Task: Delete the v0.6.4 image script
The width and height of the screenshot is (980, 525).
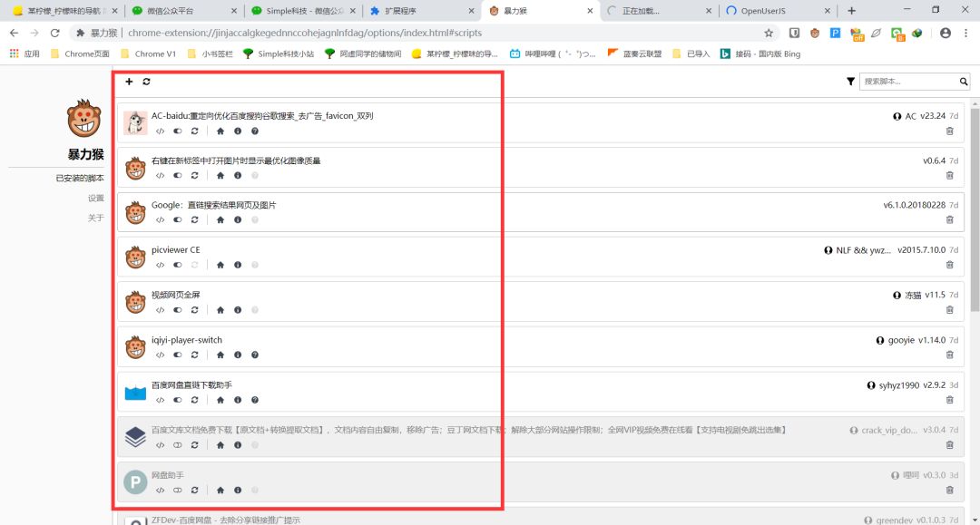Action: [x=949, y=175]
